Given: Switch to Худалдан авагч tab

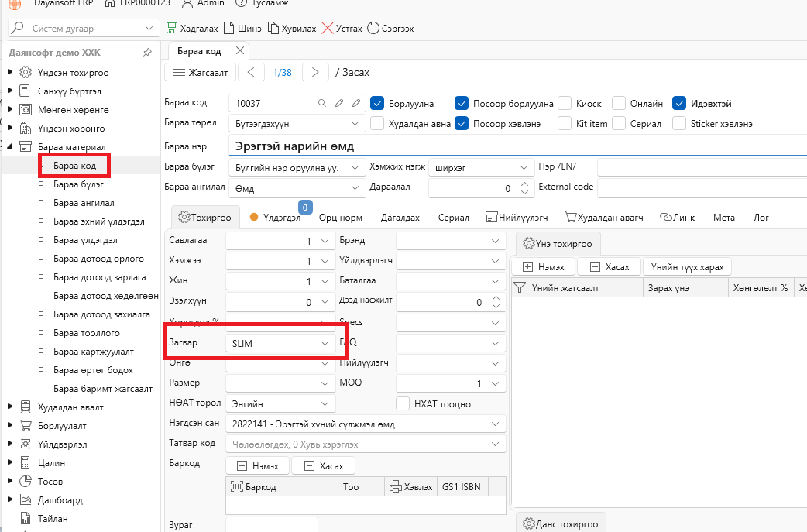Looking at the screenshot, I should tap(604, 218).
